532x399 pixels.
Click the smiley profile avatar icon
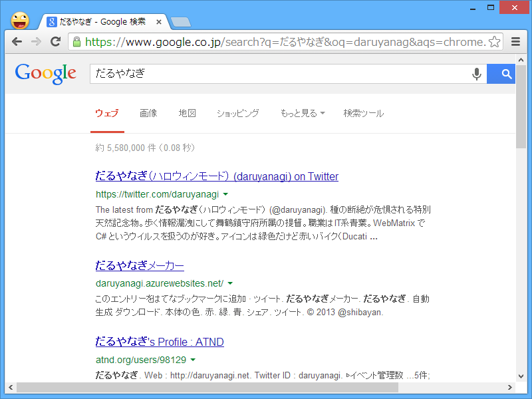pyautogui.click(x=20, y=21)
